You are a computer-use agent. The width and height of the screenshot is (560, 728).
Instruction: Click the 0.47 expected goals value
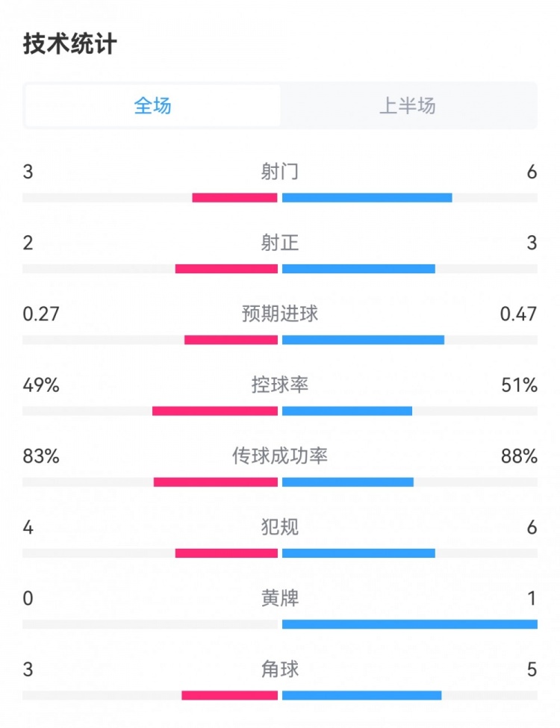click(x=518, y=314)
